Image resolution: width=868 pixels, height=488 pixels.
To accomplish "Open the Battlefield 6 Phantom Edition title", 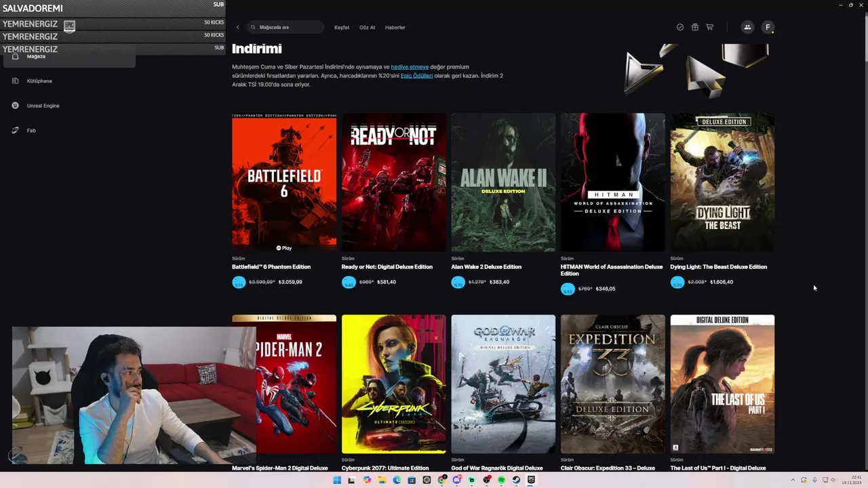I will [x=271, y=266].
